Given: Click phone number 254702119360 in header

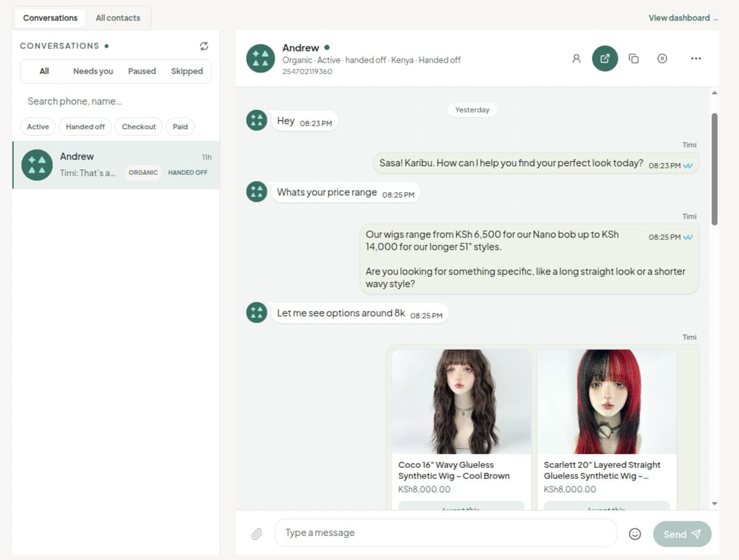Looking at the screenshot, I should click(307, 71).
